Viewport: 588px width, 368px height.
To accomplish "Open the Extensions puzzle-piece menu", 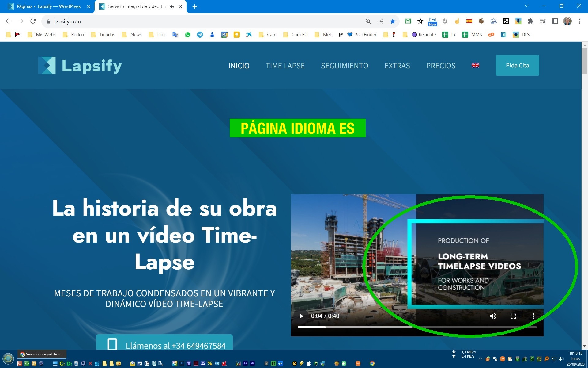I will pos(530,21).
